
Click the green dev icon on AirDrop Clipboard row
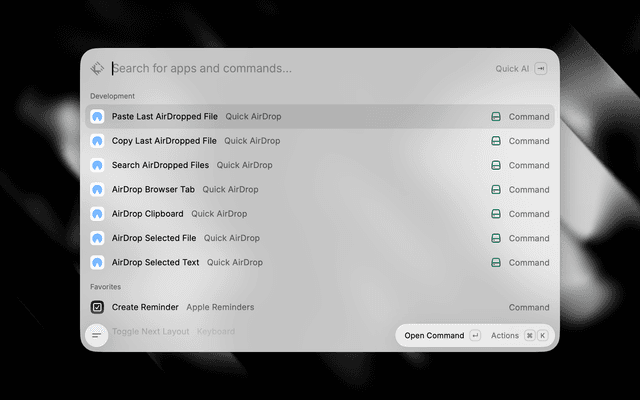click(x=496, y=214)
